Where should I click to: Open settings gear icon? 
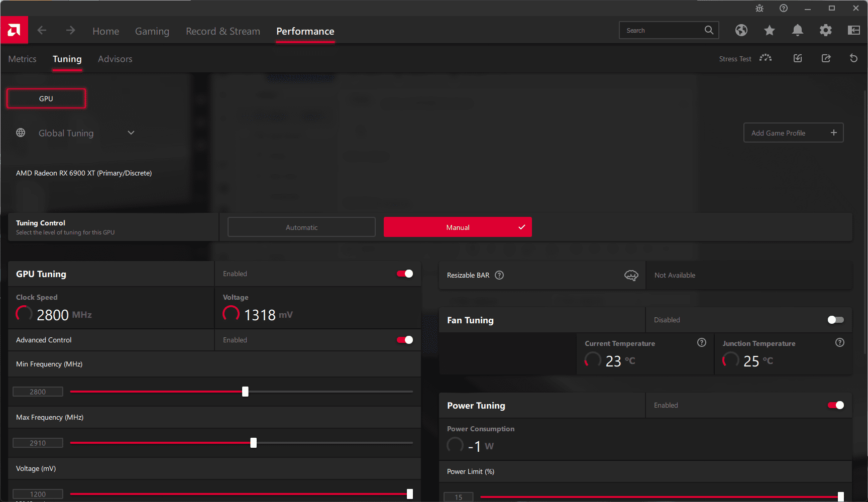[825, 30]
